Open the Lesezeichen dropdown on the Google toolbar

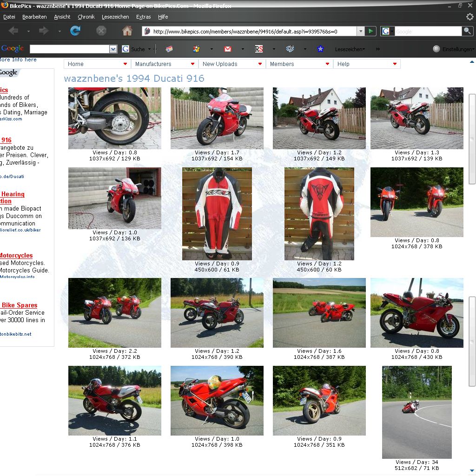pyautogui.click(x=350, y=49)
